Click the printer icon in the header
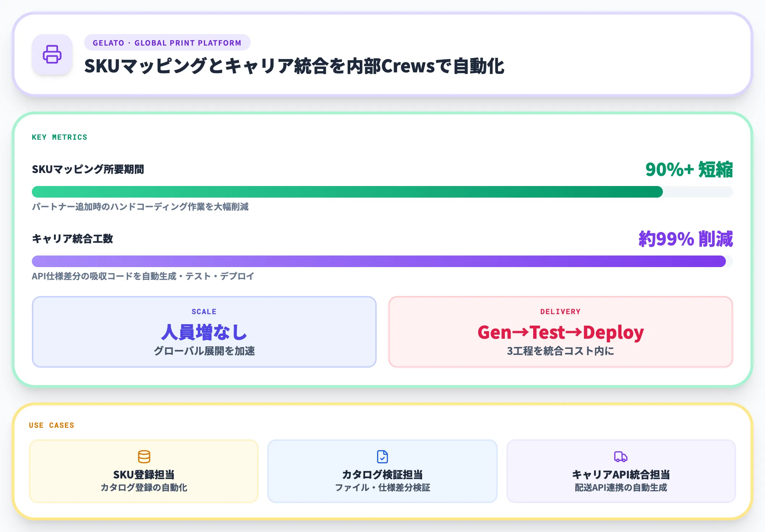Screen dimensions: 765x532 coord(52,54)
